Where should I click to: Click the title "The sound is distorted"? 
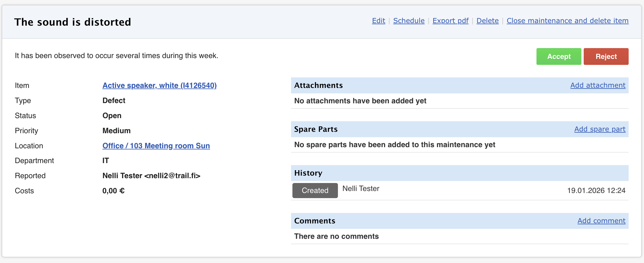[73, 22]
